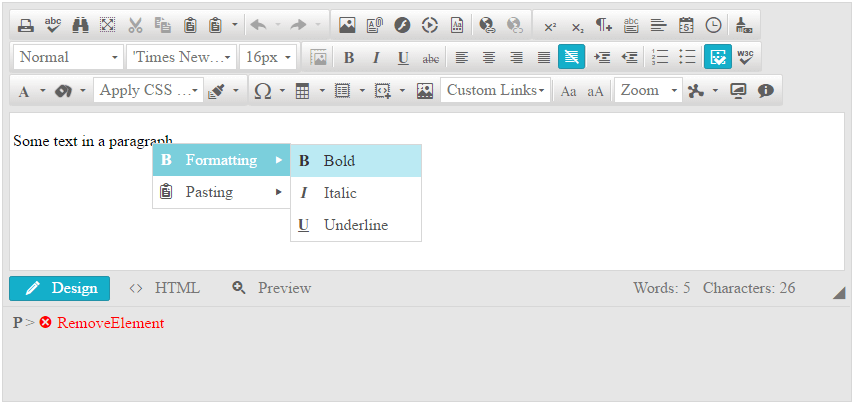Switch to the HTML mode tab
This screenshot has width=854, height=404.
point(164,288)
